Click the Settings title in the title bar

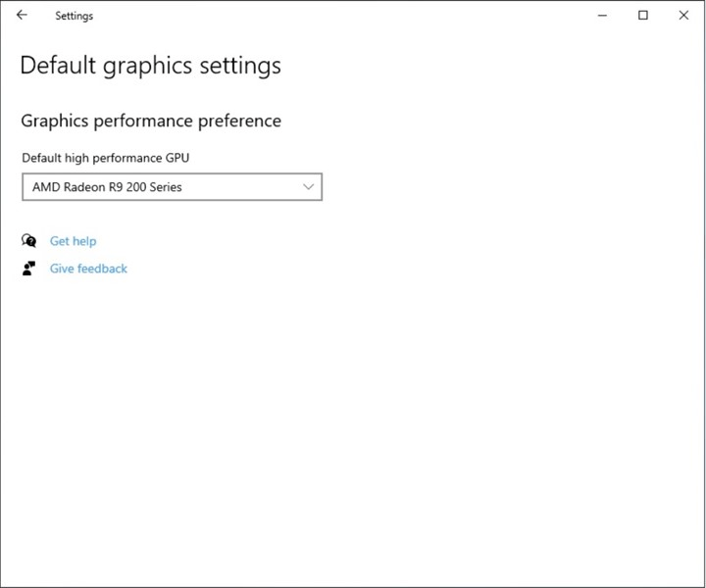[75, 16]
